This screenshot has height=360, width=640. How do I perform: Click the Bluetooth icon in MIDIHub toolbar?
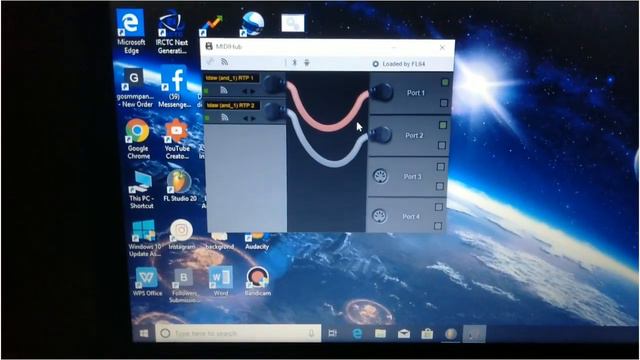coord(294,62)
